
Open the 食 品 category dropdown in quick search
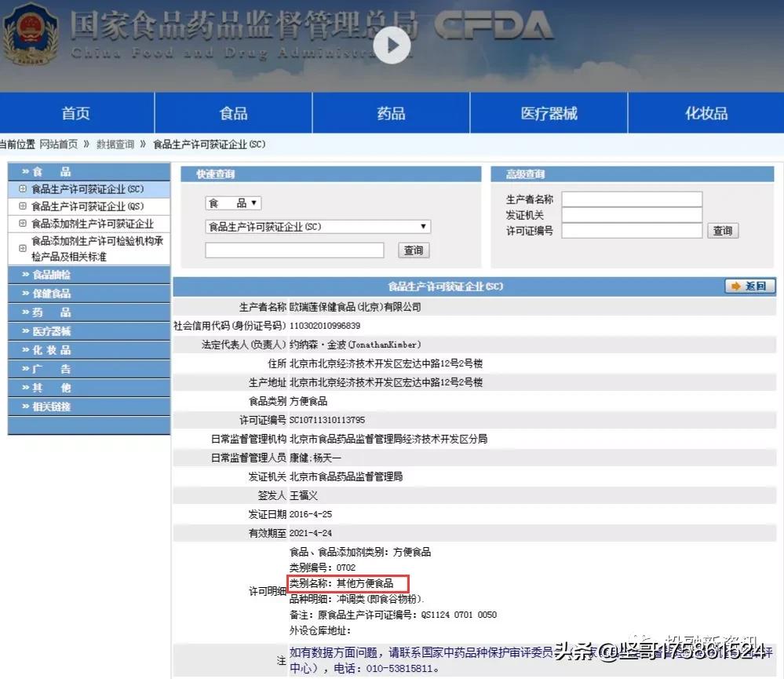pos(233,203)
